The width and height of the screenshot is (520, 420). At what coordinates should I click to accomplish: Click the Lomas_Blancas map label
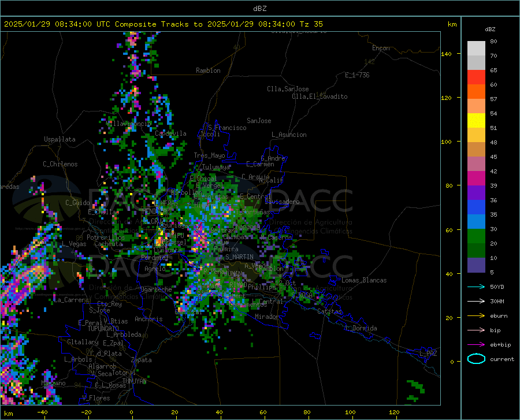364,280
